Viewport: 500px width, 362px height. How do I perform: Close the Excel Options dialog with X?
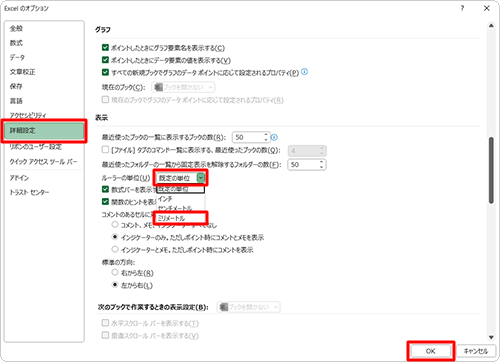tap(487, 8)
